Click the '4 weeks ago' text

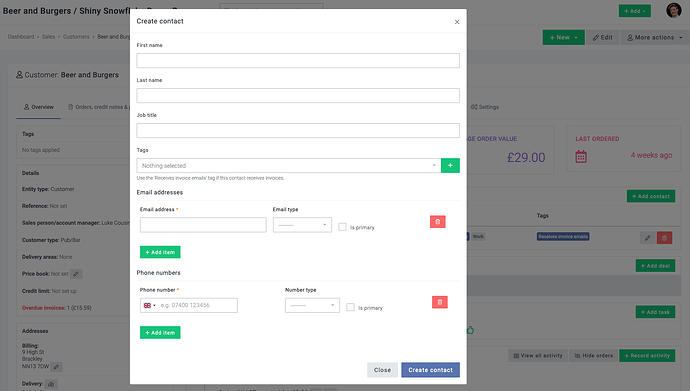point(651,155)
